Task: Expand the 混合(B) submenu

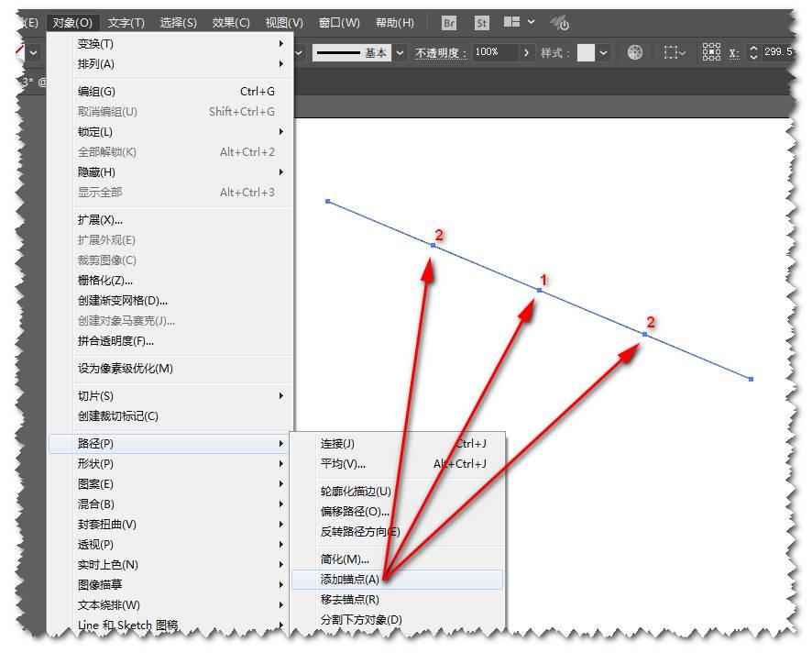Action: pyautogui.click(x=170, y=504)
